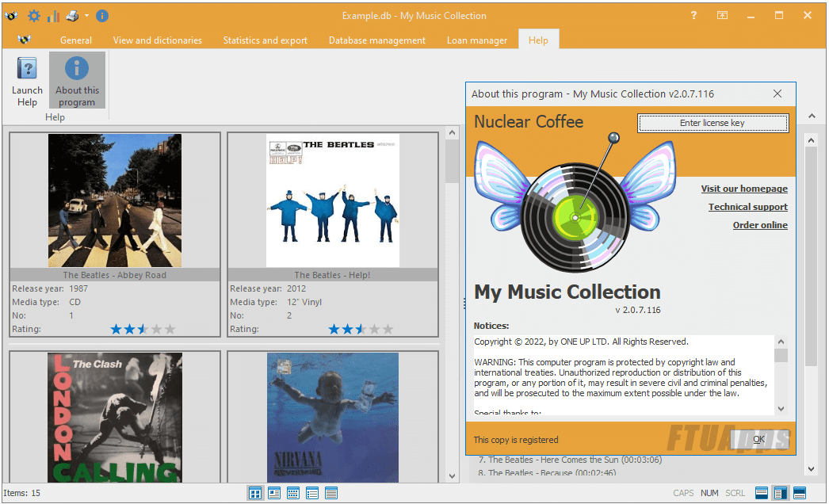829x504 pixels.
Task: Select the Help ribbon tab
Action: point(538,40)
